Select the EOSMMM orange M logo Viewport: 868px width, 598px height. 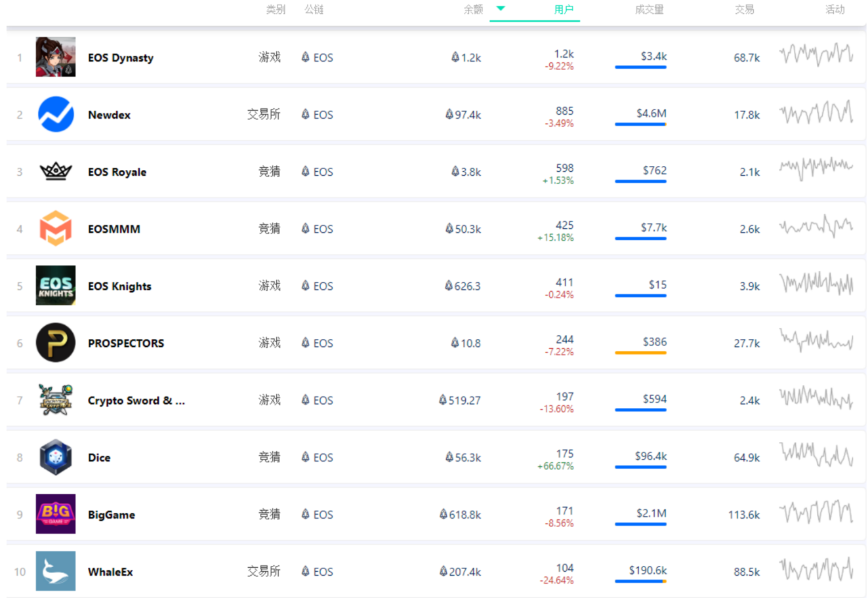[x=56, y=228]
